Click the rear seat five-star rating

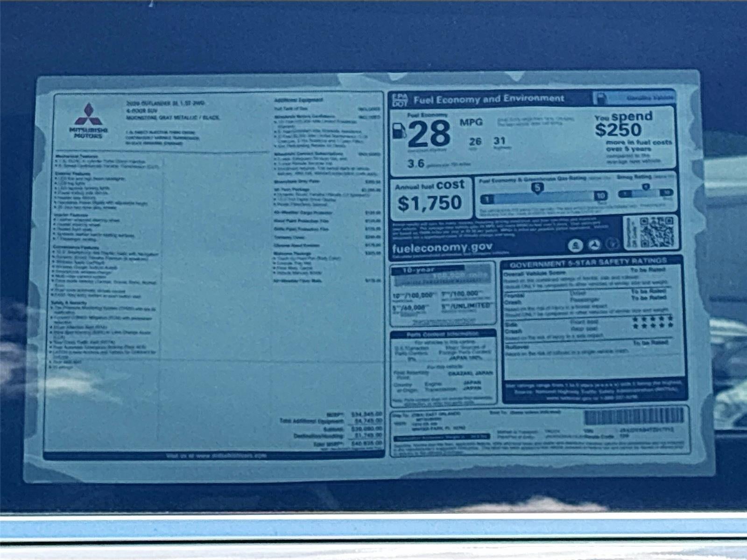click(652, 326)
